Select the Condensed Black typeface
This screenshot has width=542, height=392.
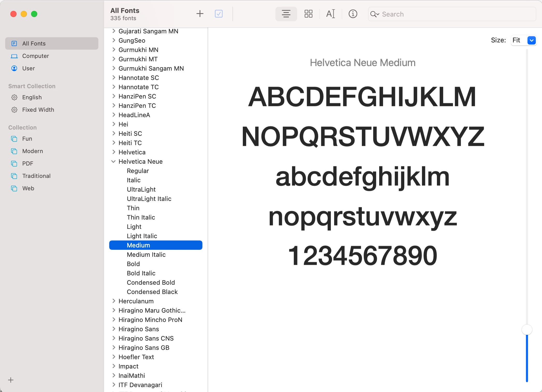152,292
